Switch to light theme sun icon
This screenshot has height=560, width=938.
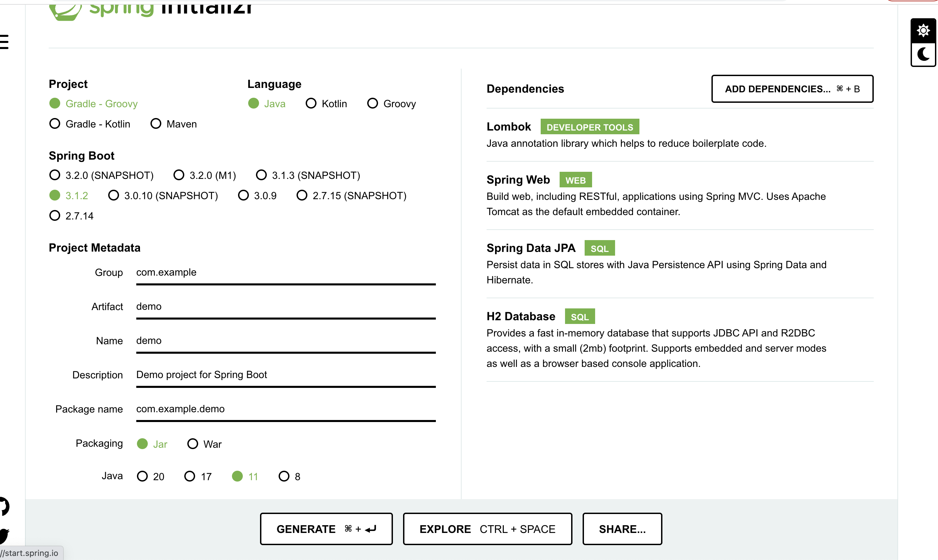tap(923, 30)
